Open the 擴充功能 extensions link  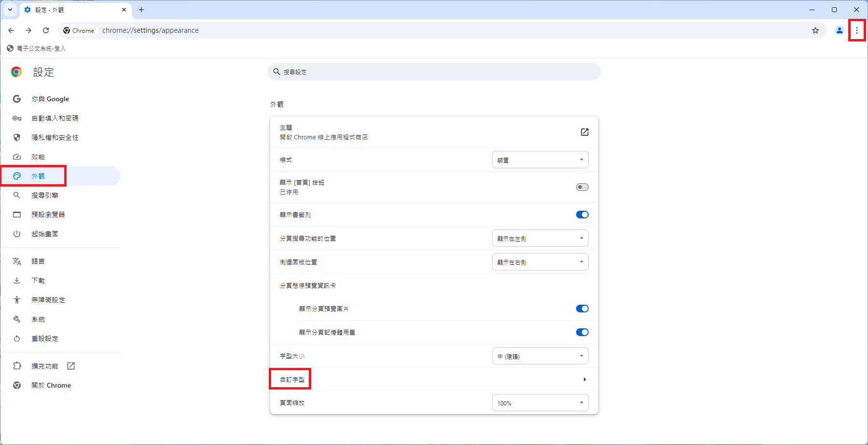click(x=45, y=366)
